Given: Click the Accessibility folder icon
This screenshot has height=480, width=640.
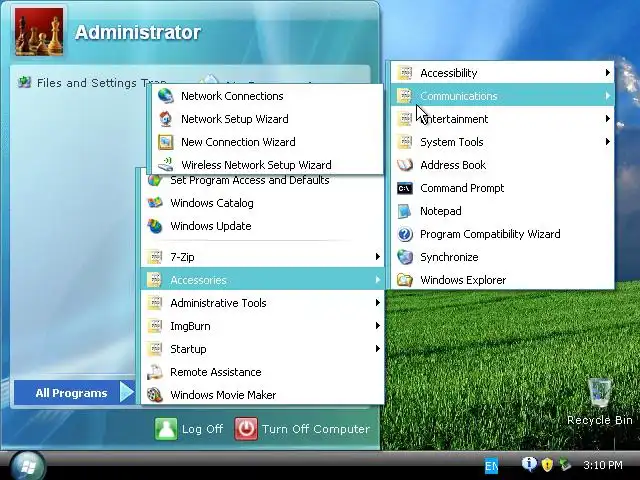Looking at the screenshot, I should 405,73.
